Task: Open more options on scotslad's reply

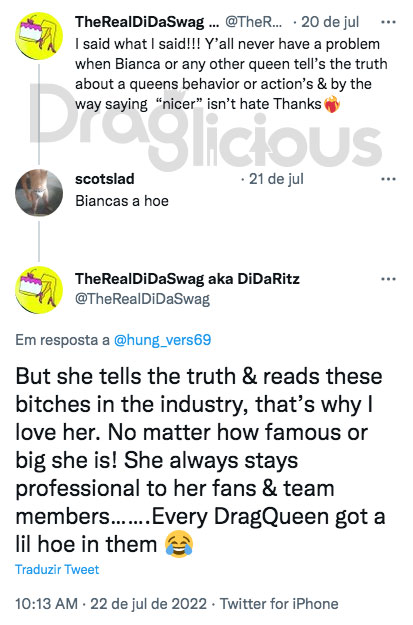Action: 388,179
